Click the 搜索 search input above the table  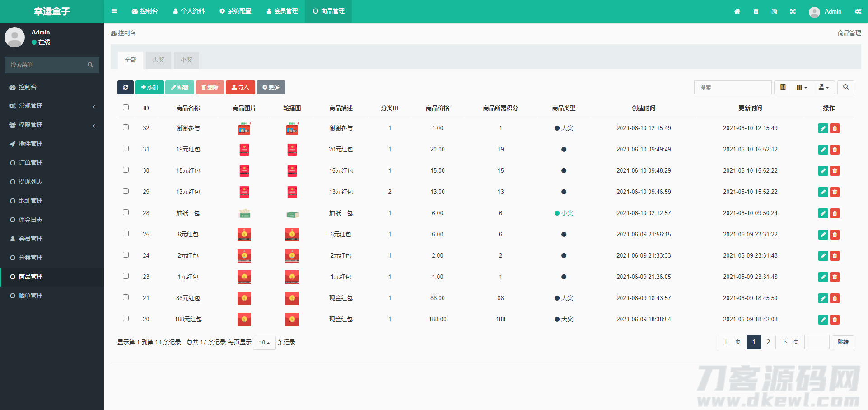pos(732,87)
